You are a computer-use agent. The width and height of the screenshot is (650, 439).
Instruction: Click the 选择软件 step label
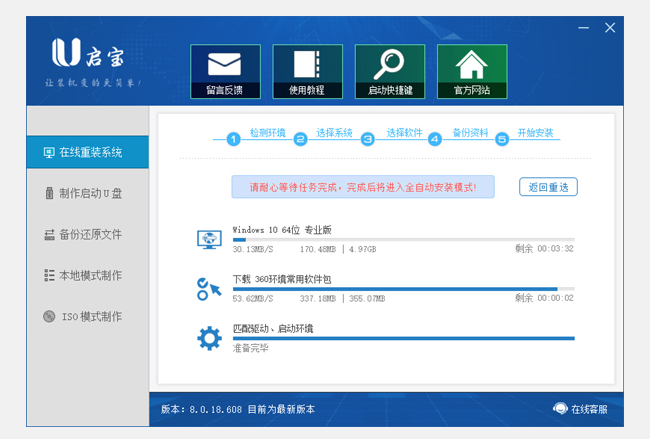[x=405, y=133]
